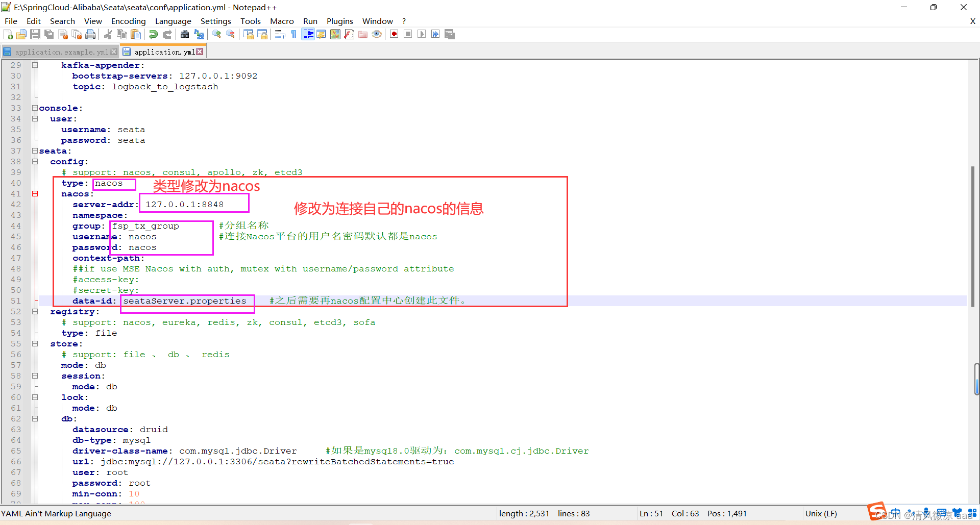This screenshot has width=980, height=525.
Task: Play back the recorded macro icon
Action: (422, 34)
